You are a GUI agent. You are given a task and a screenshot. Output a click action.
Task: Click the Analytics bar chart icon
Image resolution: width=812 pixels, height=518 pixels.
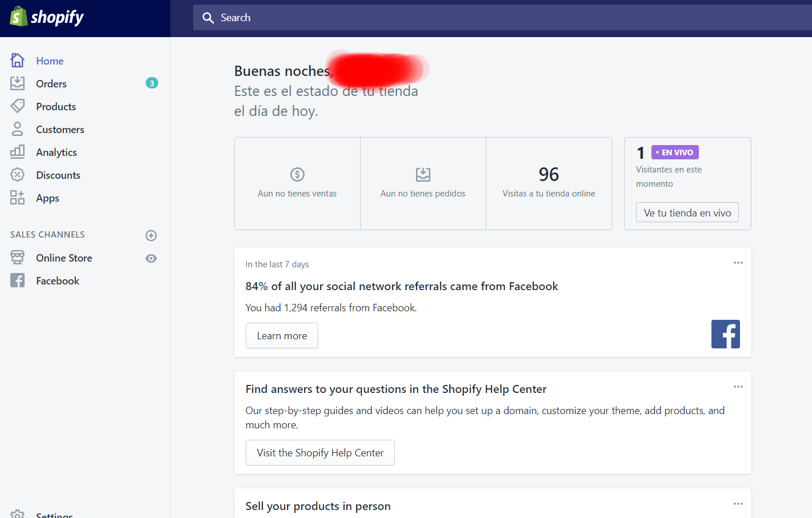pyautogui.click(x=18, y=152)
